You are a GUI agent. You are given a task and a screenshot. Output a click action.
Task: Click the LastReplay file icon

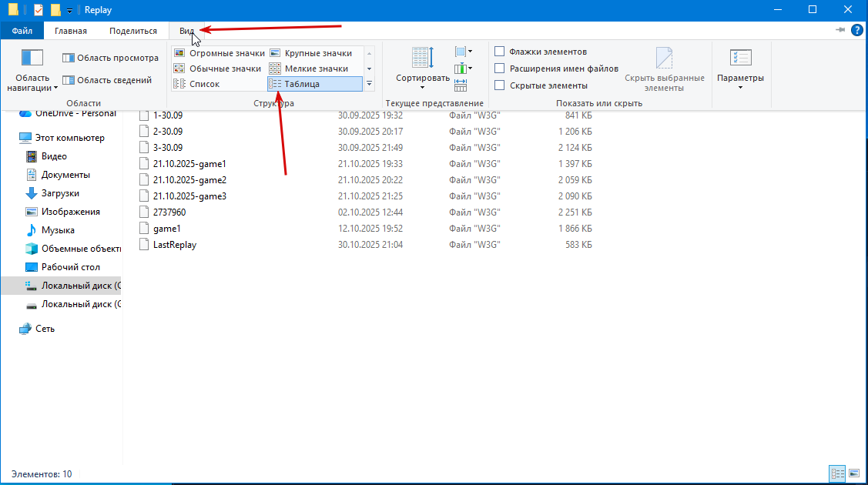[x=144, y=245]
